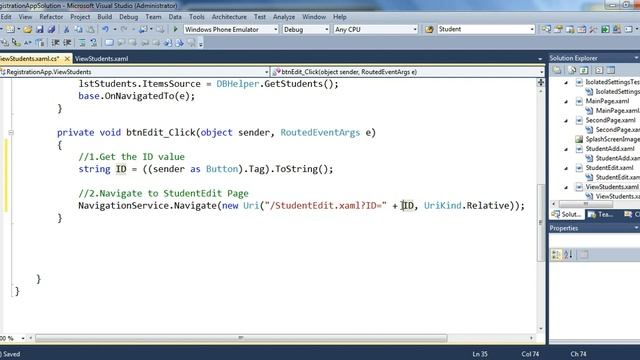Image resolution: width=640 pixels, height=360 pixels.
Task: Click the Save floppy disk icon
Action: (40, 29)
